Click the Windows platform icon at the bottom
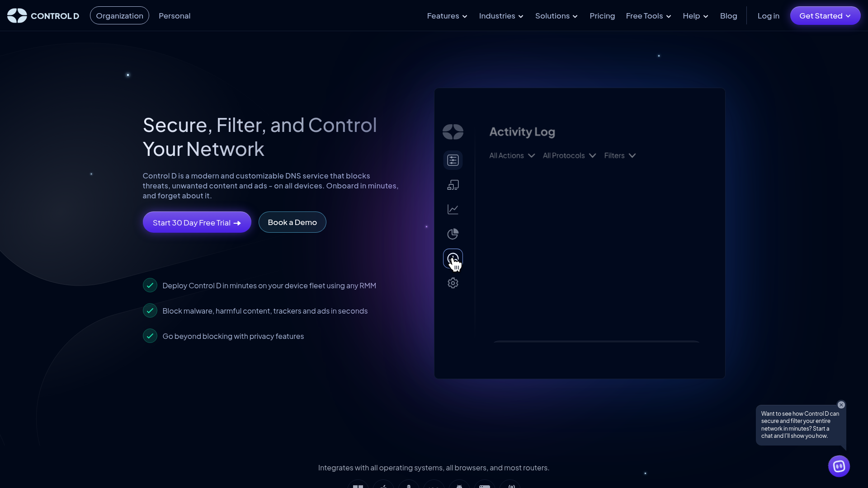 click(x=358, y=486)
